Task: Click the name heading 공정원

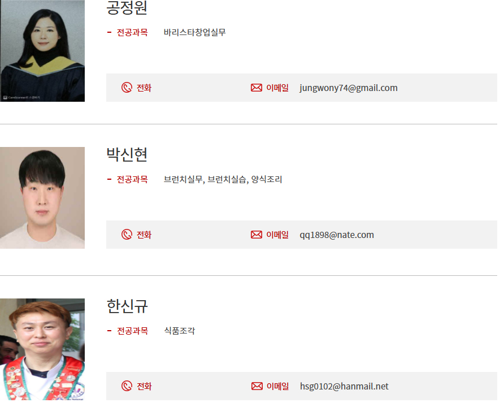Action: [127, 7]
